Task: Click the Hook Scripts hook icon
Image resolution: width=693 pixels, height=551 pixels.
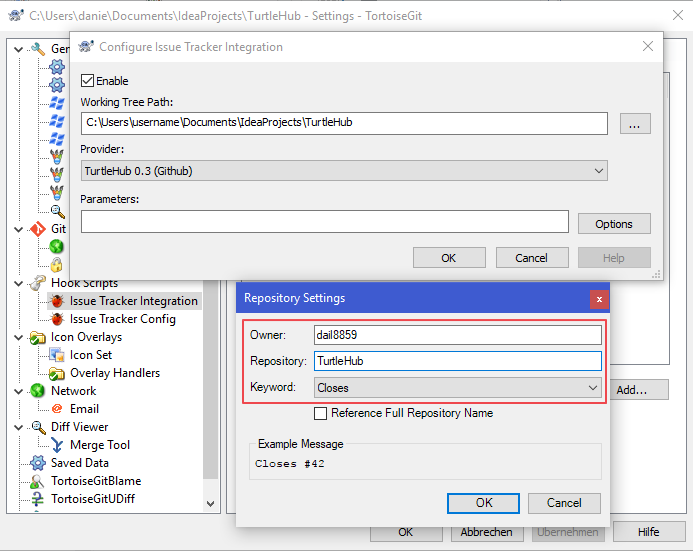Action: pos(38,283)
